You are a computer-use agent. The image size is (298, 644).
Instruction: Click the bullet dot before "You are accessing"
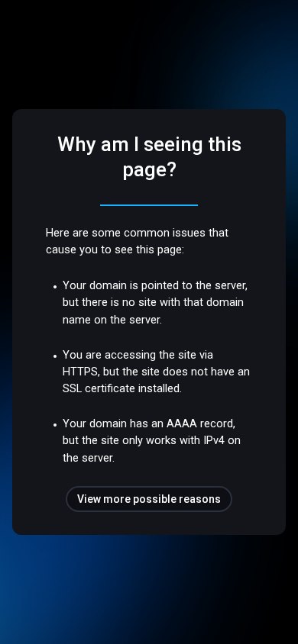click(x=55, y=356)
